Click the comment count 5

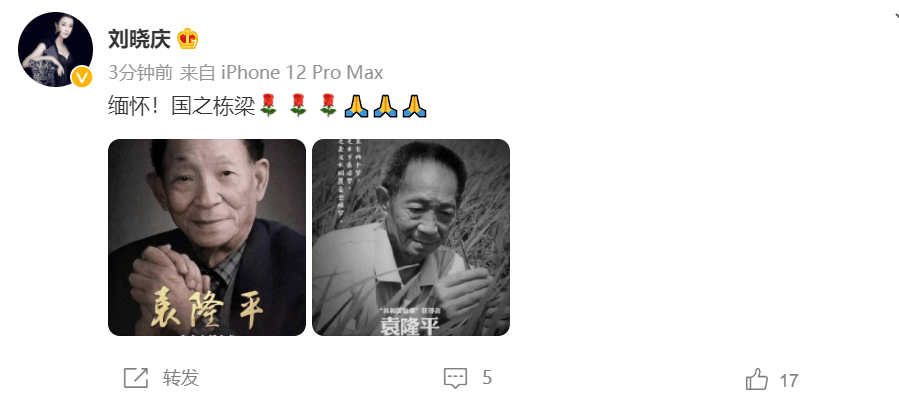(487, 378)
